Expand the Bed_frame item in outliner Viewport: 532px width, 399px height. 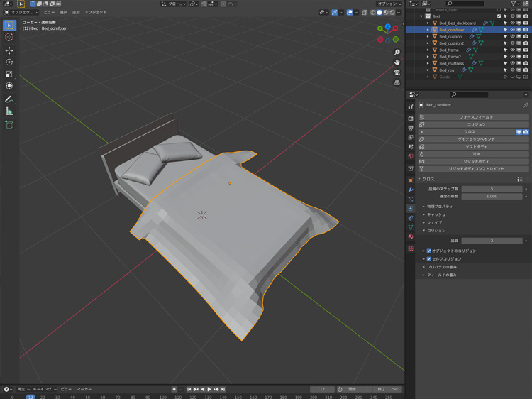pyautogui.click(x=428, y=50)
